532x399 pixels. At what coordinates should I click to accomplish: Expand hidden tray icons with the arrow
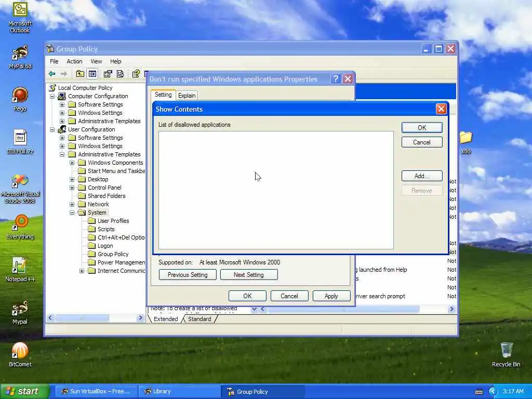493,392
